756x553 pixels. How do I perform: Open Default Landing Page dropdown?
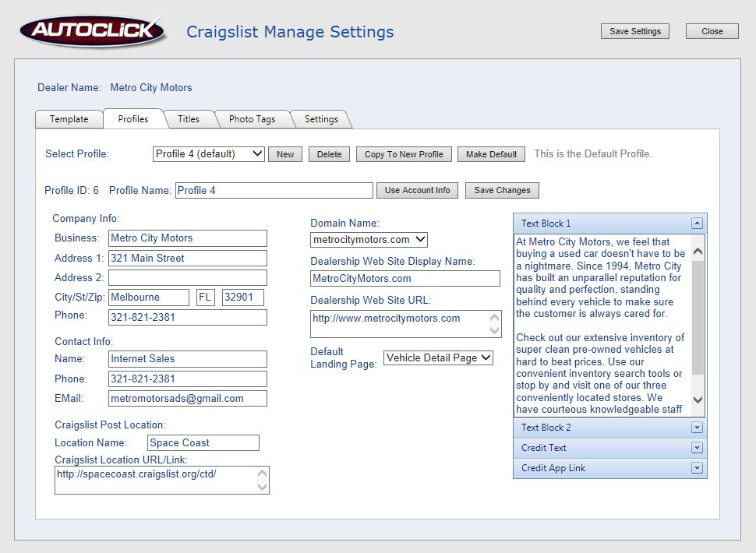(x=438, y=358)
